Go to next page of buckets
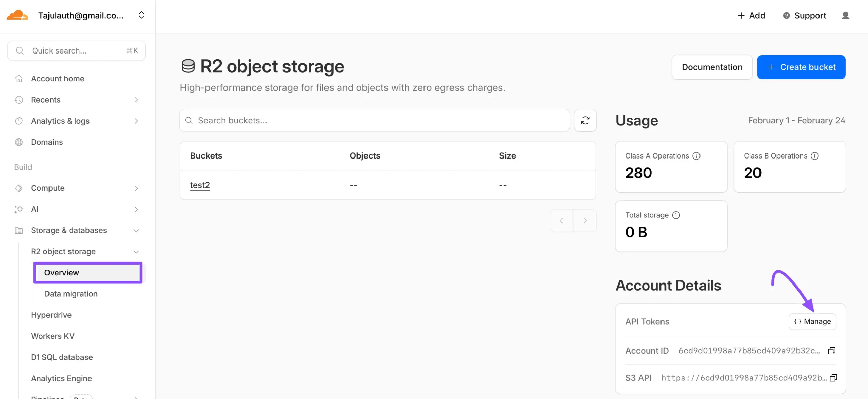The image size is (868, 399). pyautogui.click(x=585, y=221)
